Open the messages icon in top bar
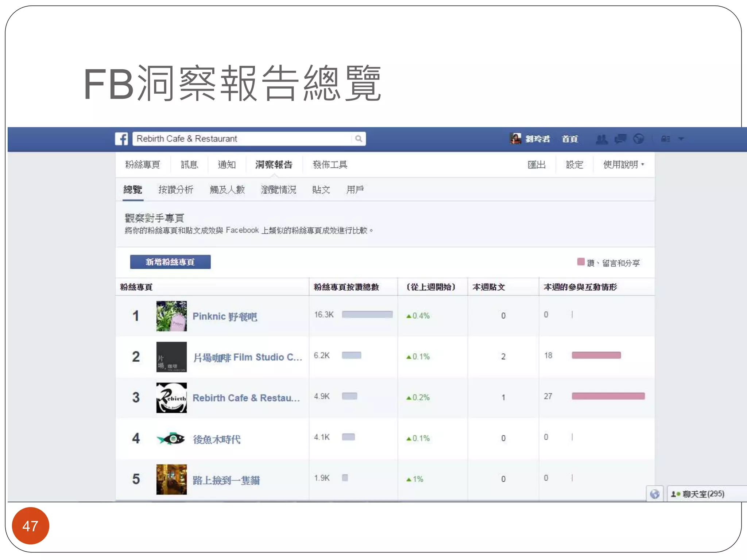 tap(620, 139)
